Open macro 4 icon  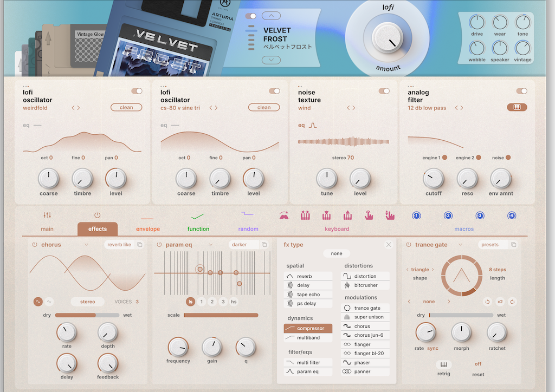512,215
